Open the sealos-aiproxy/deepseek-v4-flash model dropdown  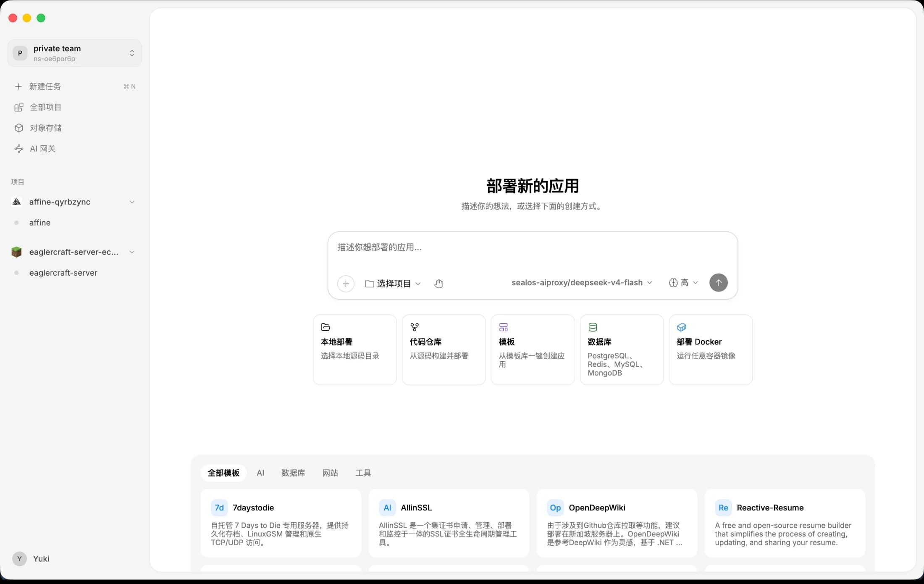582,283
